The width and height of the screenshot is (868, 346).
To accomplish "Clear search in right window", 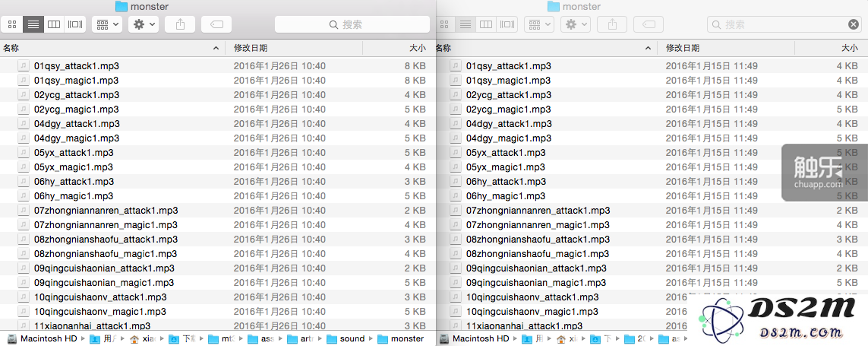I will (854, 24).
